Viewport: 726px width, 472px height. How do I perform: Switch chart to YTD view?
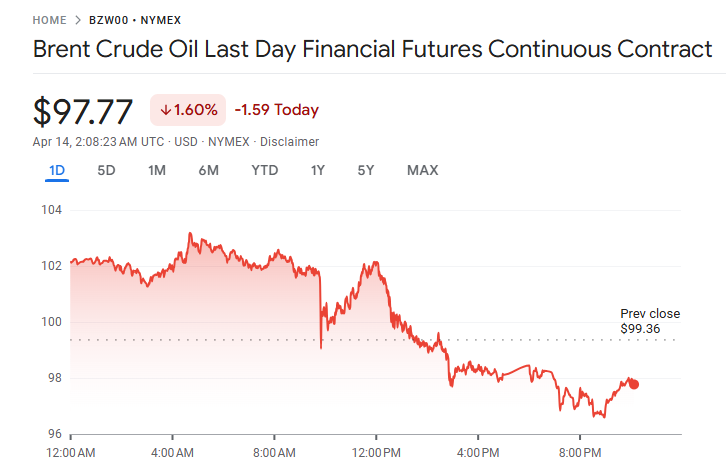[x=264, y=170]
